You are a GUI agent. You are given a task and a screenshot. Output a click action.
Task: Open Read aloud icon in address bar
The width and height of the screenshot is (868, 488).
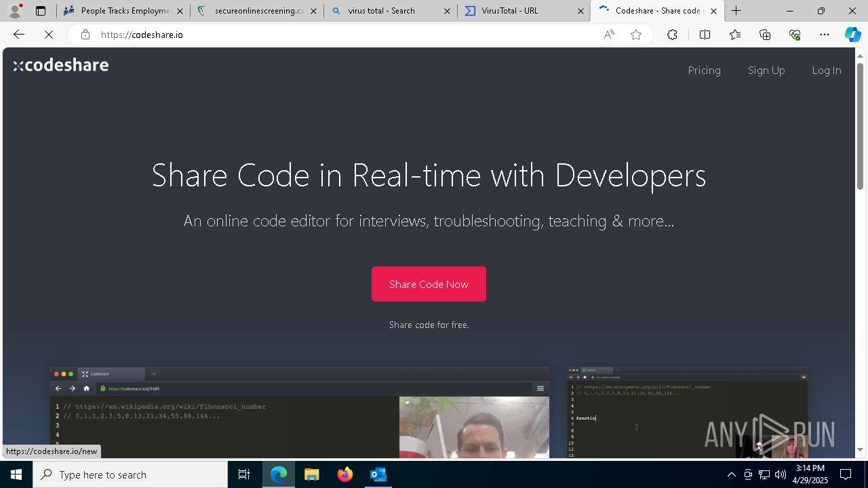[609, 35]
